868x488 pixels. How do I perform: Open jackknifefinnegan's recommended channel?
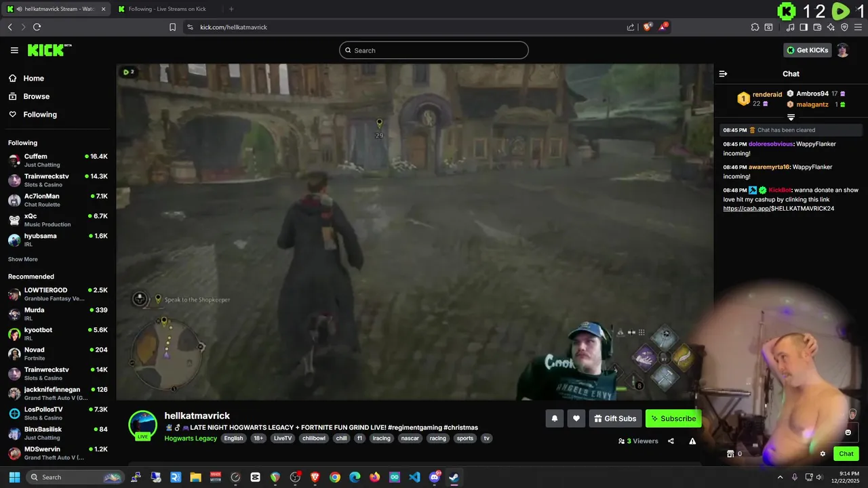pos(58,393)
